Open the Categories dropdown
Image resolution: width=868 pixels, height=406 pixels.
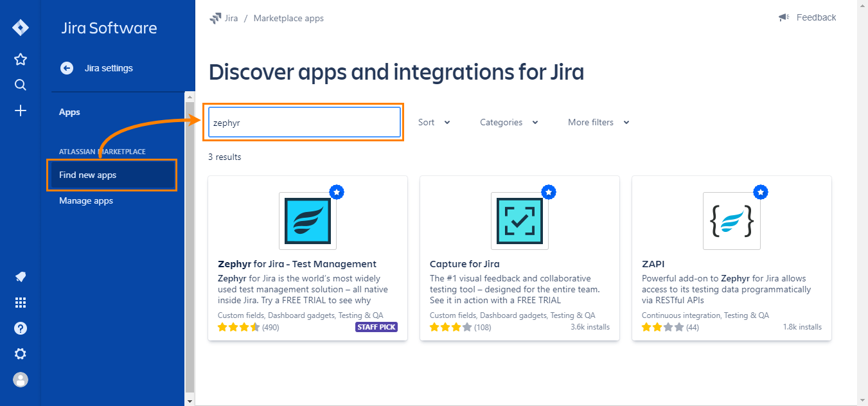coord(509,122)
